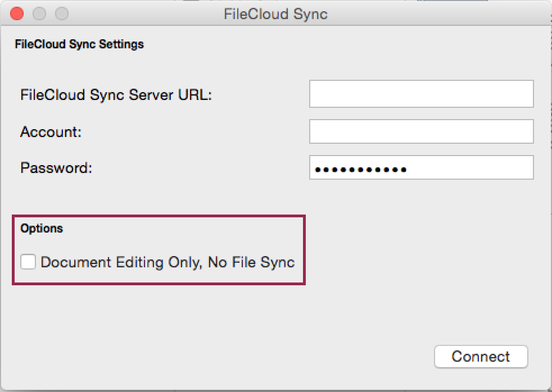Click the 'Document Editing Only, No File Sync' label
Image resolution: width=552 pixels, height=392 pixels.
(168, 263)
